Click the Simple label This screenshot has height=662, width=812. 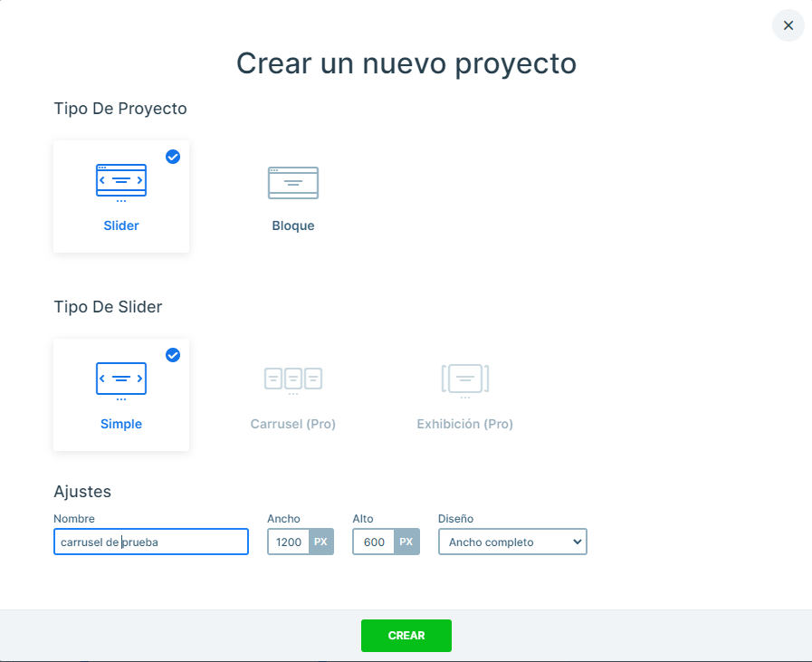click(121, 424)
